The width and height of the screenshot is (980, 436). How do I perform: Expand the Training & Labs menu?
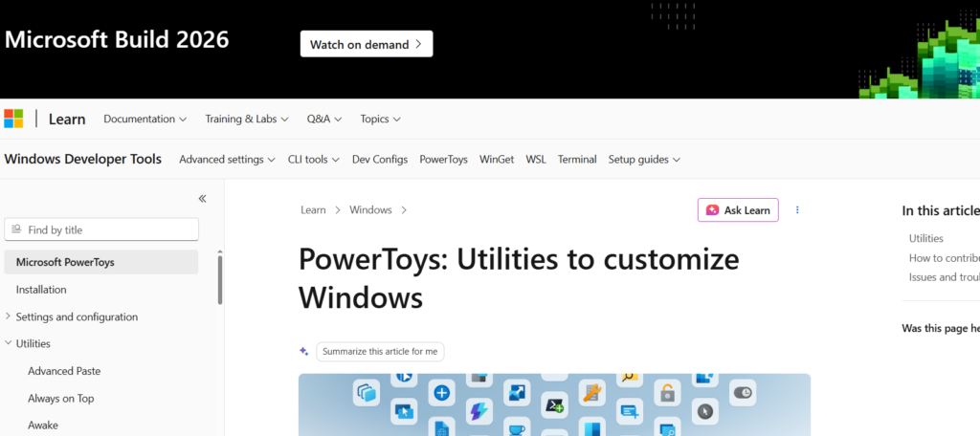click(x=247, y=119)
